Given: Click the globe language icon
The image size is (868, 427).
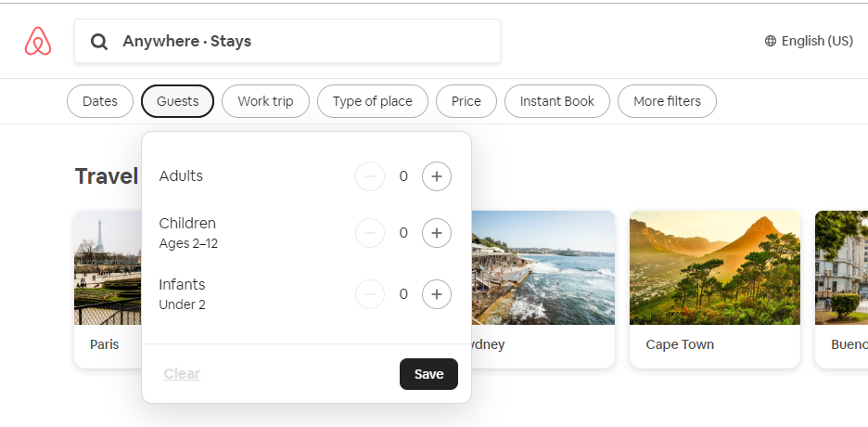Looking at the screenshot, I should 771,41.
